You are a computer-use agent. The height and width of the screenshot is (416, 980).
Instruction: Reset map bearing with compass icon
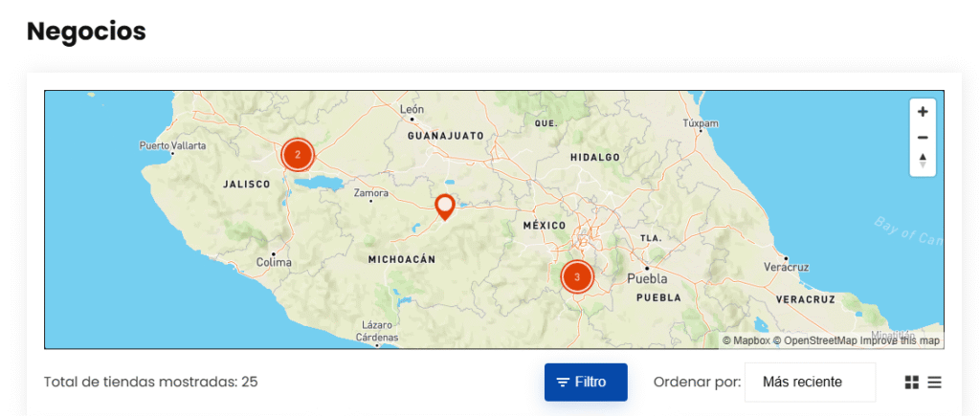tap(923, 161)
